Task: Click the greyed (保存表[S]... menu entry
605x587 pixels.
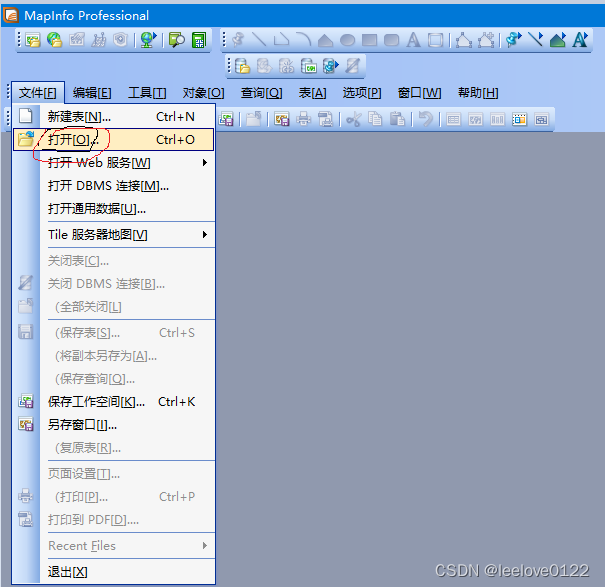Action: tap(114, 333)
